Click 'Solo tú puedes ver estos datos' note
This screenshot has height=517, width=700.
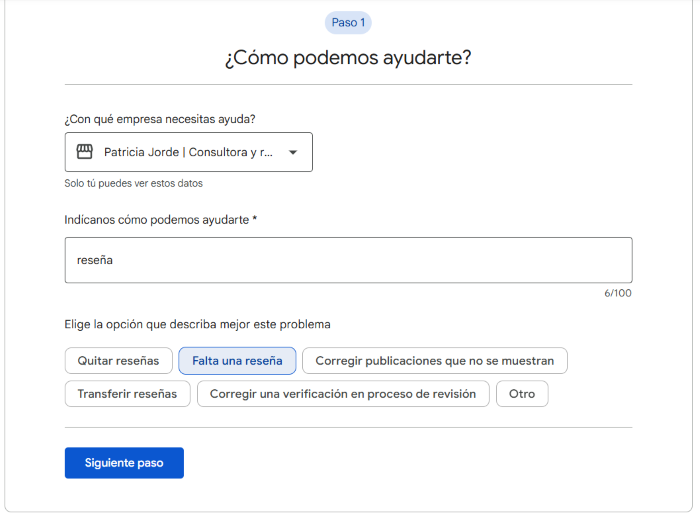(x=133, y=183)
